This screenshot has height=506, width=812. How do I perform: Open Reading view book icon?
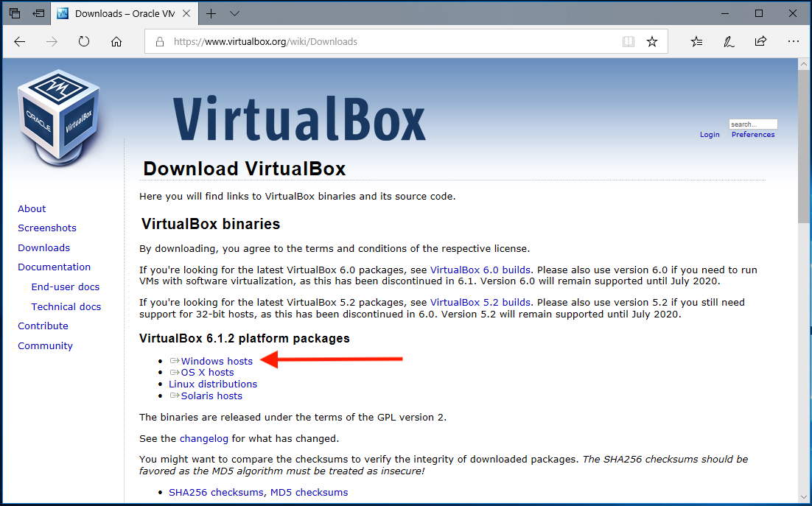tap(628, 42)
